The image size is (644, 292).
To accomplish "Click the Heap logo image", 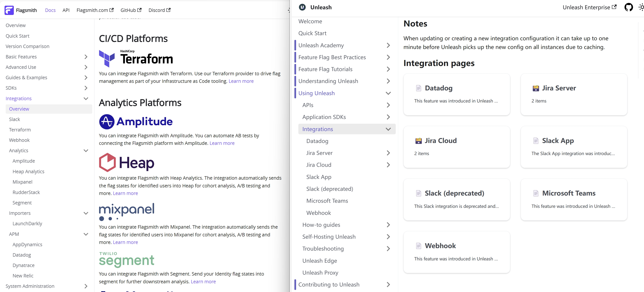I will 127,162.
